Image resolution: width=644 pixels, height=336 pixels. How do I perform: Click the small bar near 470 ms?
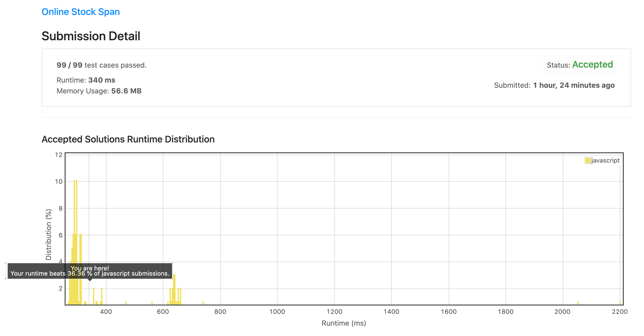tap(126, 303)
